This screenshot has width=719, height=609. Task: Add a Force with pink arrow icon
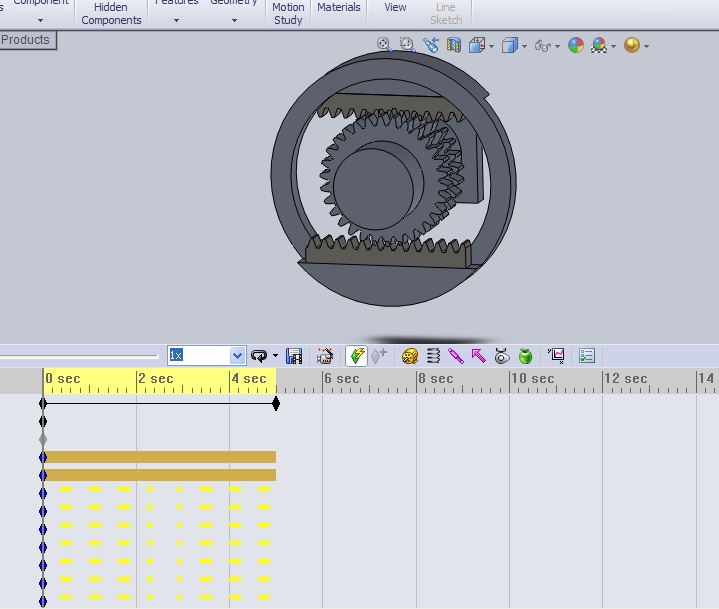479,356
